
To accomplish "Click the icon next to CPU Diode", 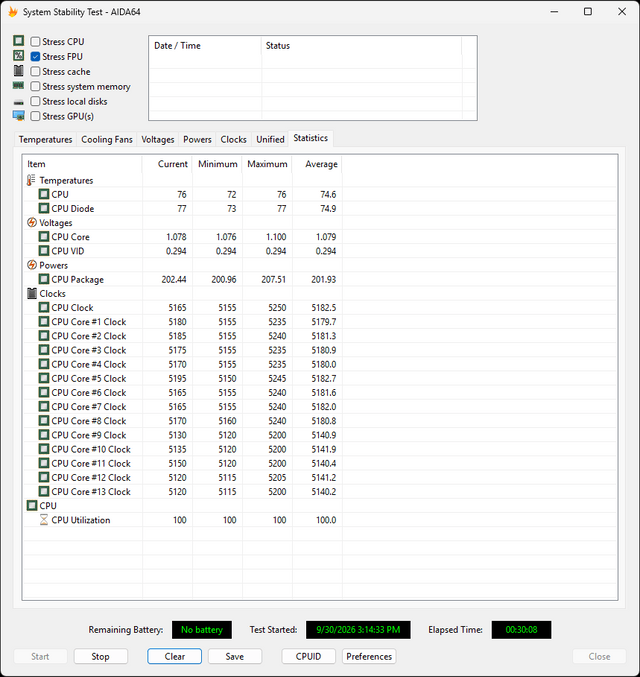I will (44, 208).
